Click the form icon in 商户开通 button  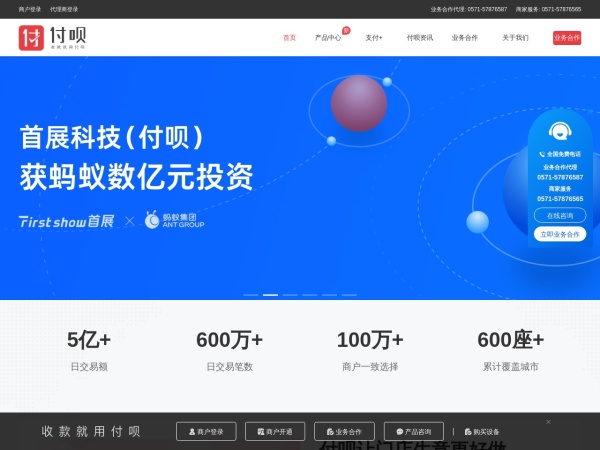coord(261,432)
